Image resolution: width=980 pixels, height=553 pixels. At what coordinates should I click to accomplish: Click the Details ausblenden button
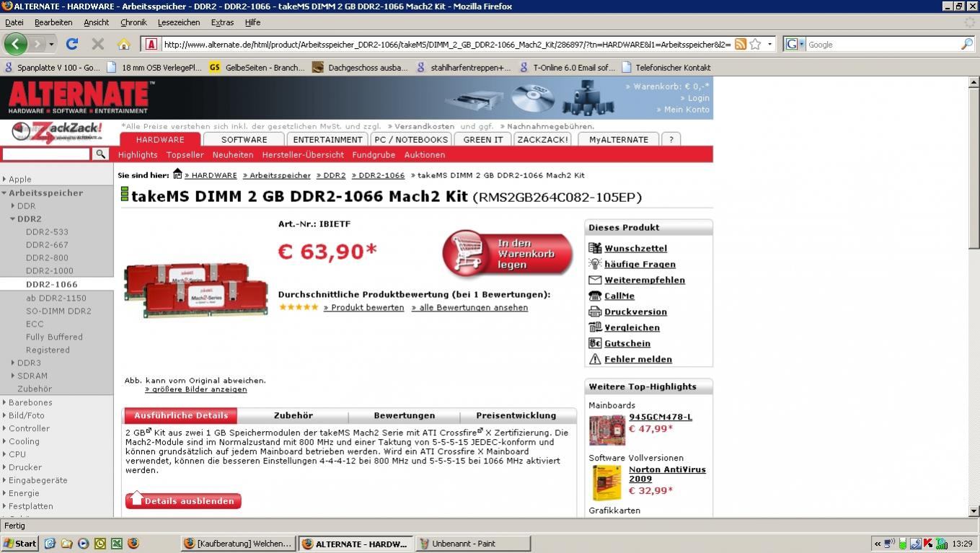coord(183,500)
